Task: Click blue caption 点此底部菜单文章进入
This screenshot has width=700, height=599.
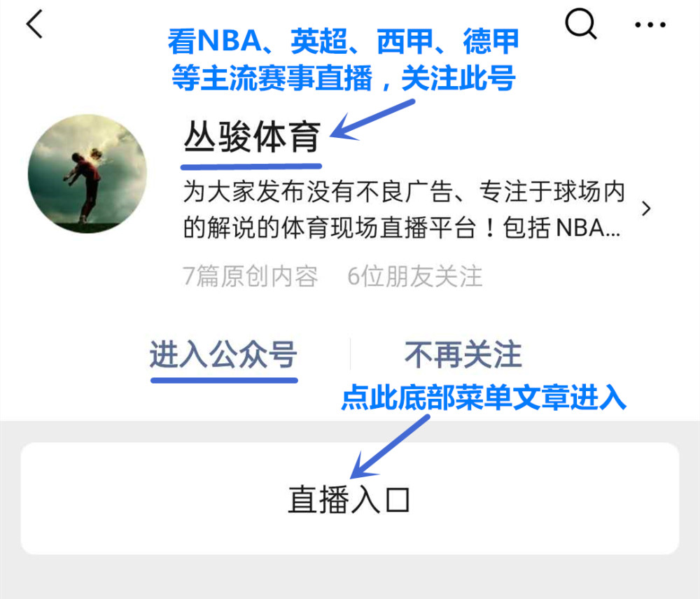Action: pos(484,397)
